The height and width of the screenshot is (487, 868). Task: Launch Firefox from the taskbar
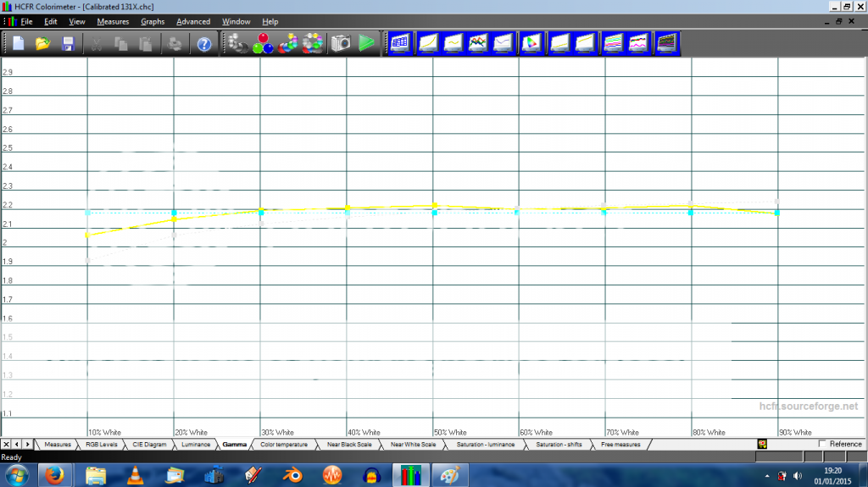[56, 474]
